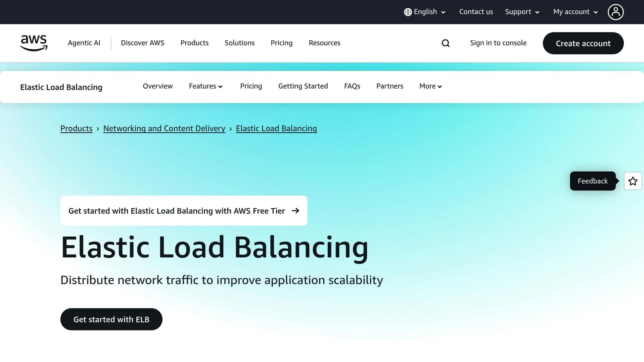Expand the More submenu
Viewport: 644px width, 362px height.
click(x=430, y=86)
